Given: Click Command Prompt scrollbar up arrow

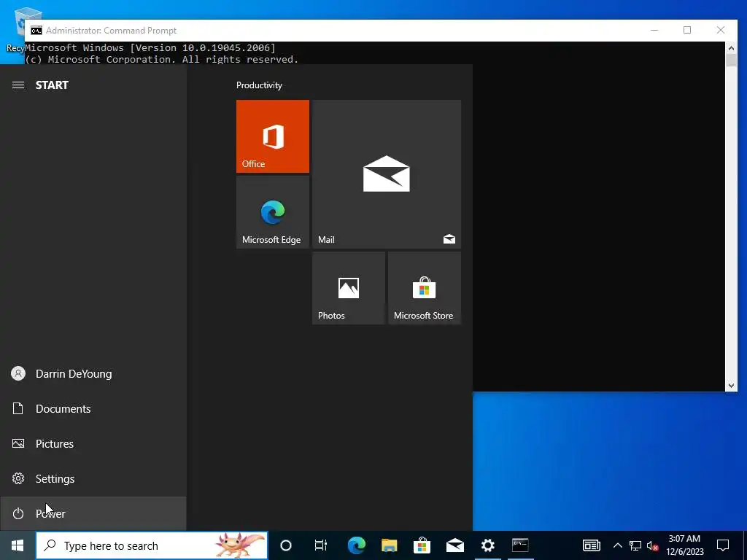Looking at the screenshot, I should coord(731,47).
